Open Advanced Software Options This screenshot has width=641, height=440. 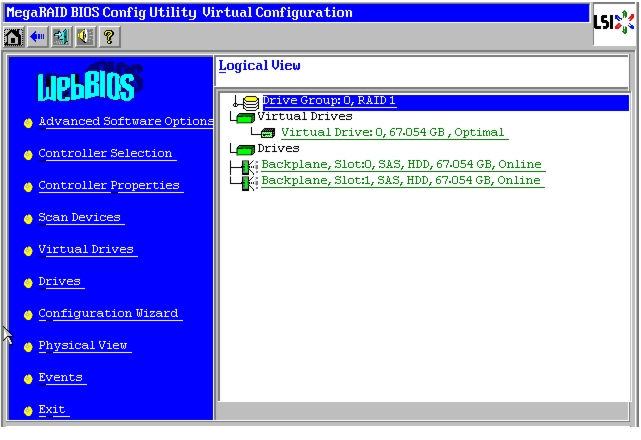point(126,121)
